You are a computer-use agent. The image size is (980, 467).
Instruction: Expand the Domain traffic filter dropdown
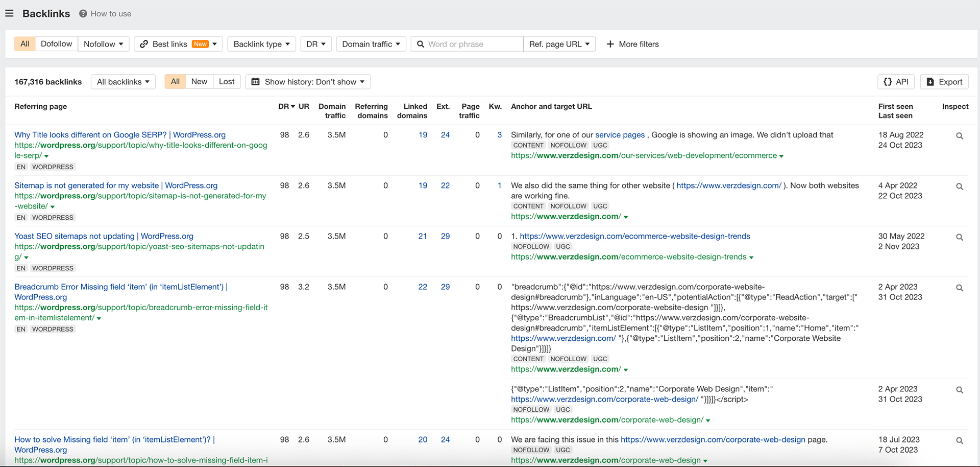click(371, 44)
